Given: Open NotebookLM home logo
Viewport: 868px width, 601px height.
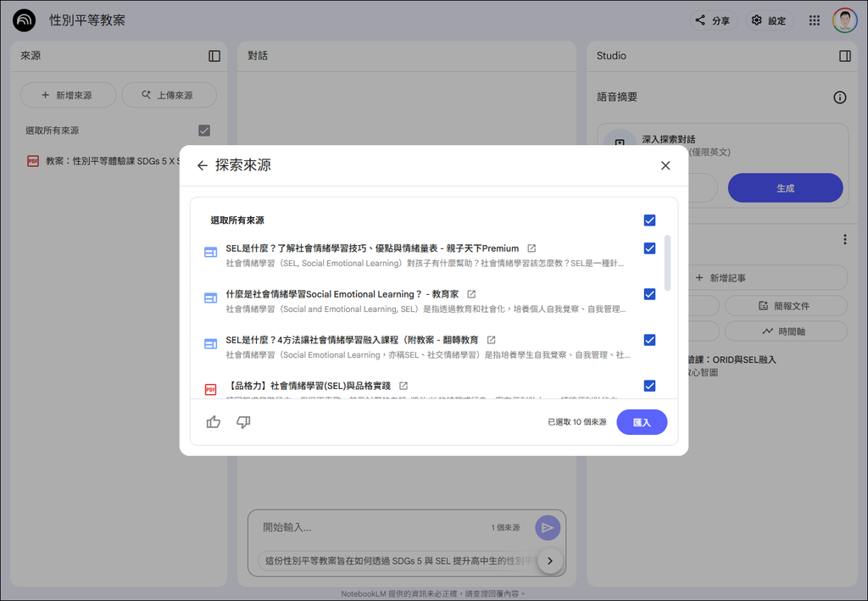Looking at the screenshot, I should tap(24, 20).
